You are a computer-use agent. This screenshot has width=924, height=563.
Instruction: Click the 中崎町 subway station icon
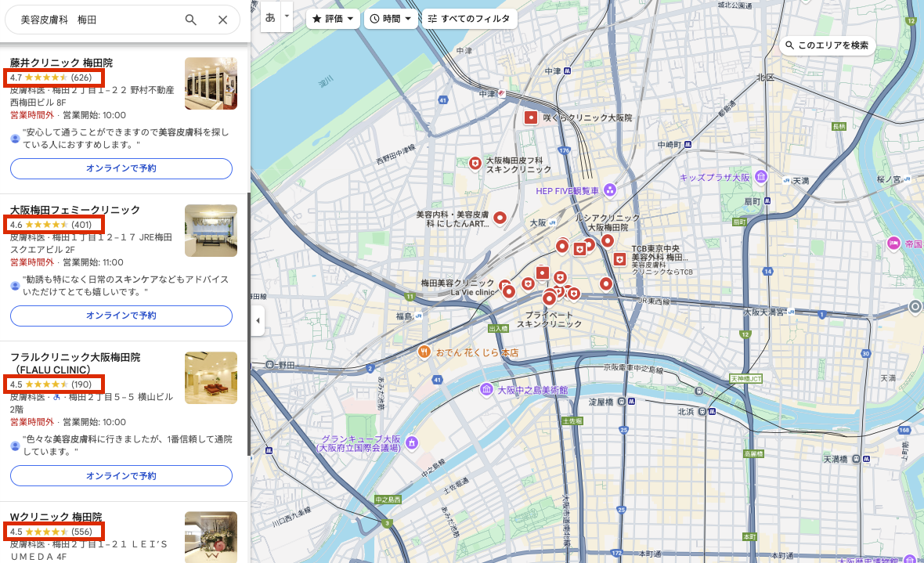(688, 144)
